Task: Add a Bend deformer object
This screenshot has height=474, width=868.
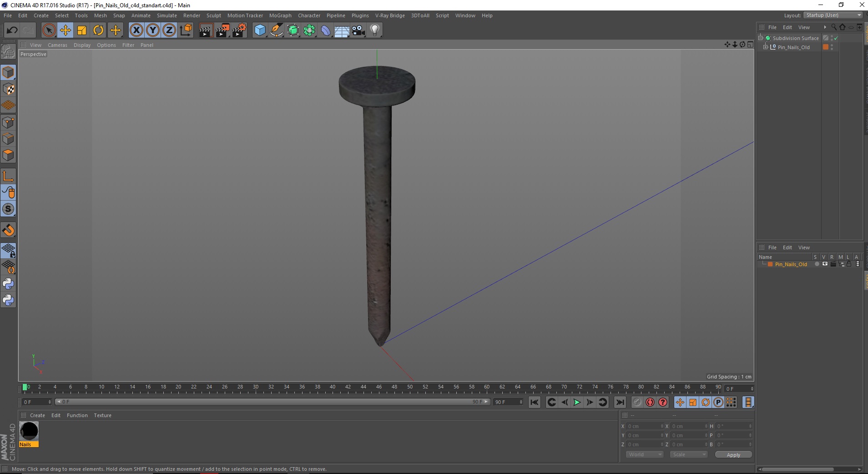Action: tap(326, 30)
